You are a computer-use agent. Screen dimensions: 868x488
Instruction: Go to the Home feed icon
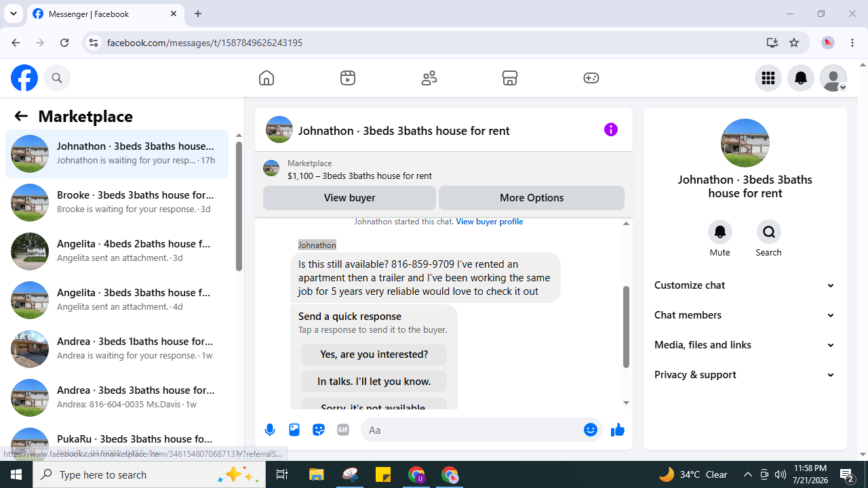click(x=267, y=78)
